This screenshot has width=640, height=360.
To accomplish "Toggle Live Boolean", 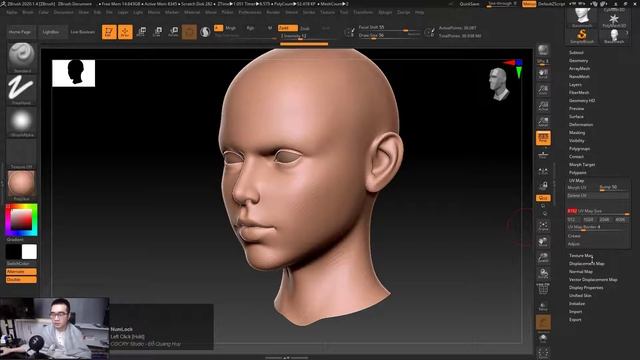I will click(83, 32).
